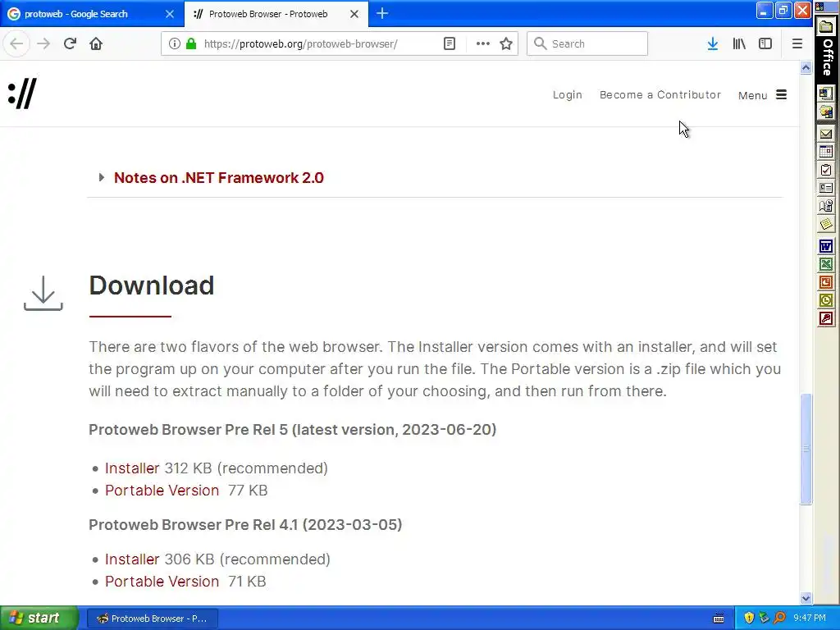Open the Firefox home page
The height and width of the screenshot is (630, 840).
coord(96,43)
